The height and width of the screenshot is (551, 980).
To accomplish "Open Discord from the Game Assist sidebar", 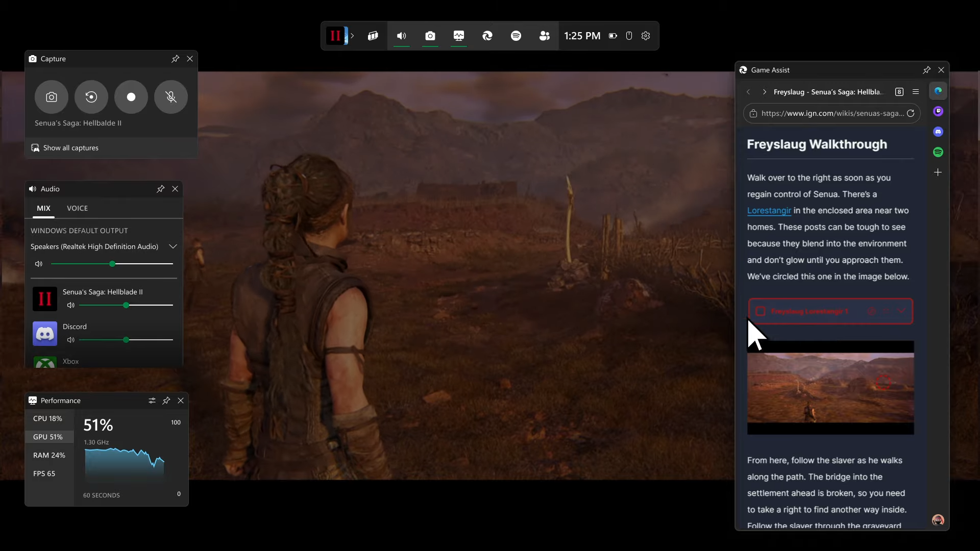I will (939, 132).
